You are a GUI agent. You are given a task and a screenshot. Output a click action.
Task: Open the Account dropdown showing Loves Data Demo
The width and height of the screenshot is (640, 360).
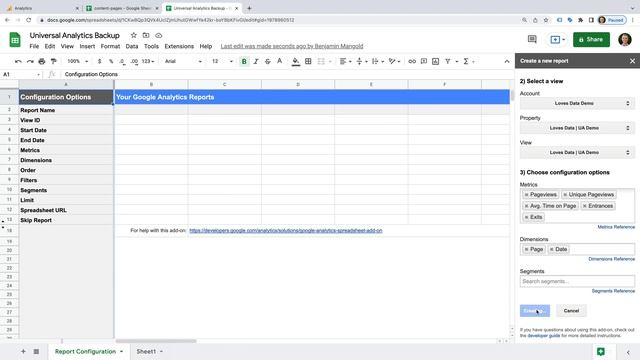click(x=577, y=103)
